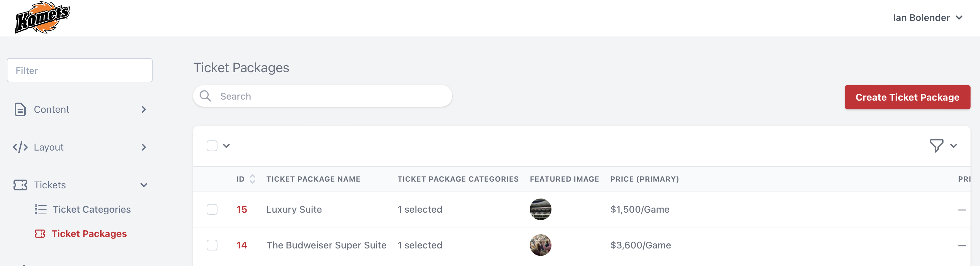The image size is (980, 266).
Task: Sort the table by ID column
Action: point(253,179)
